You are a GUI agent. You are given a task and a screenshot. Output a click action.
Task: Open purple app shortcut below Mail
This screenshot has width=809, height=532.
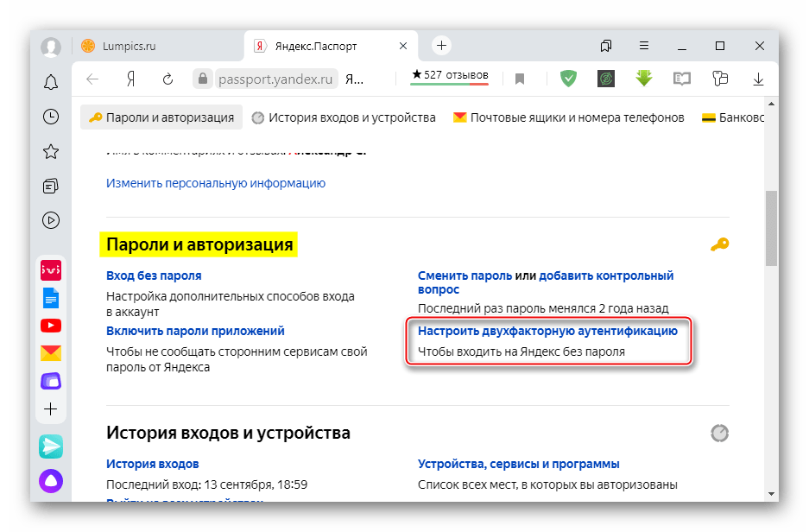click(51, 381)
